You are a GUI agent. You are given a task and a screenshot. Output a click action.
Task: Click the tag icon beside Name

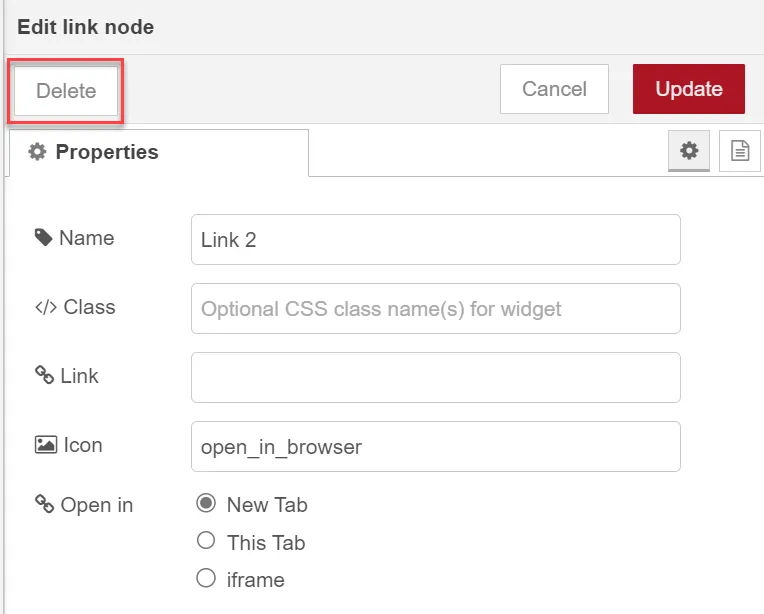(x=43, y=238)
